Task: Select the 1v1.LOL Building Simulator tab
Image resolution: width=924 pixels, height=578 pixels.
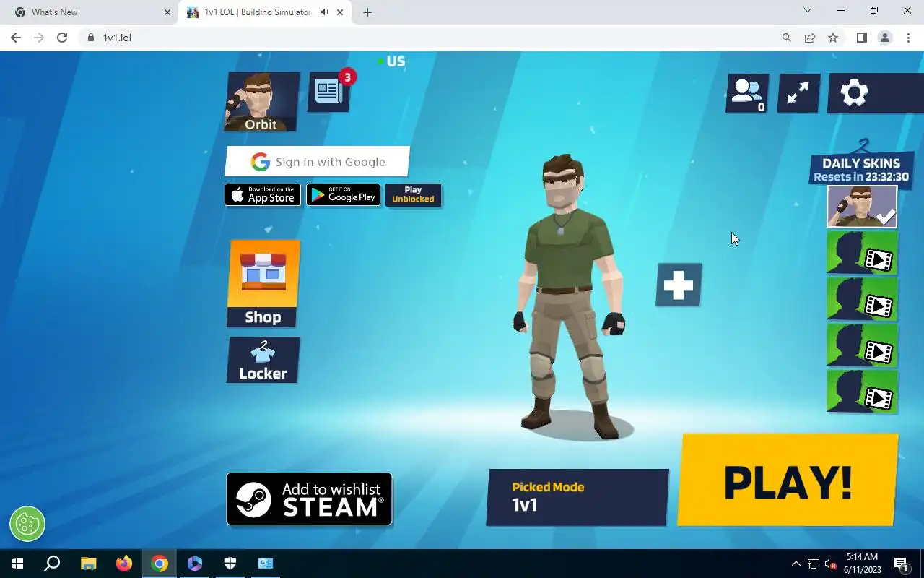Action: [x=258, y=12]
